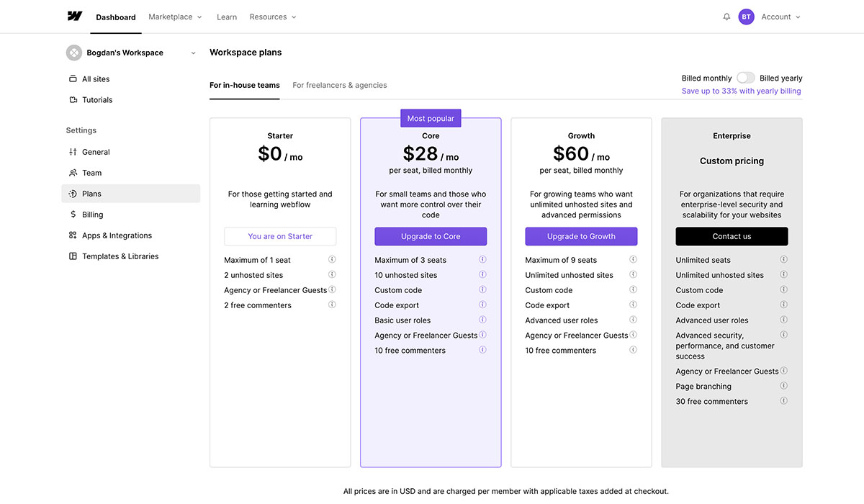The image size is (864, 504).
Task: Open Apps & Integrations settings
Action: pos(117,235)
